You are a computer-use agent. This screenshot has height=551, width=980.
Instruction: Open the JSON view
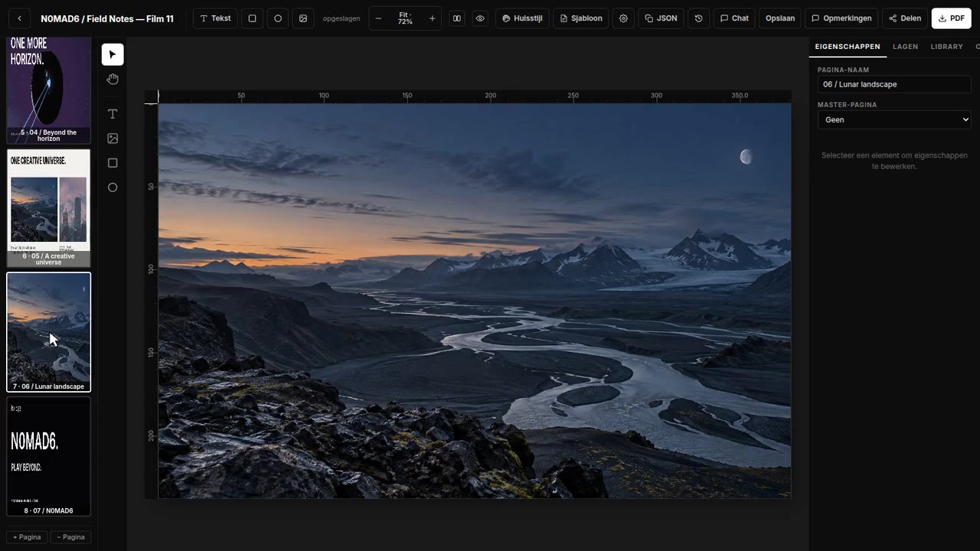click(661, 18)
